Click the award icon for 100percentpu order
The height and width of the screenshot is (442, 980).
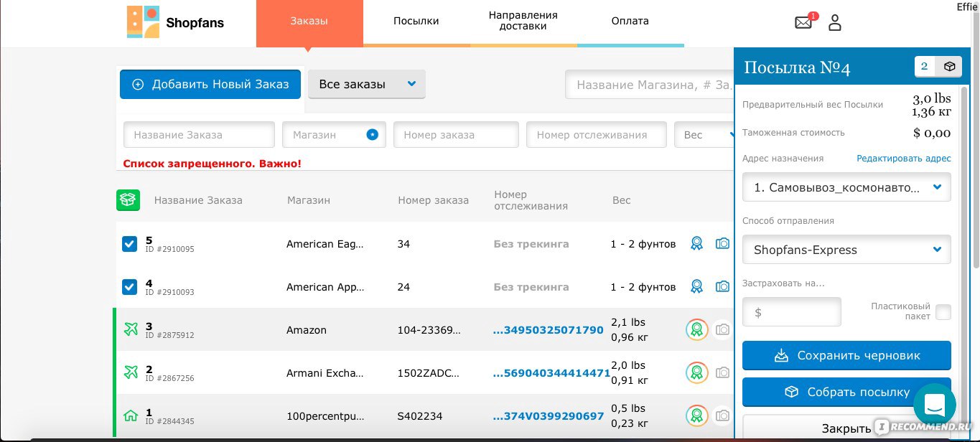tap(696, 415)
